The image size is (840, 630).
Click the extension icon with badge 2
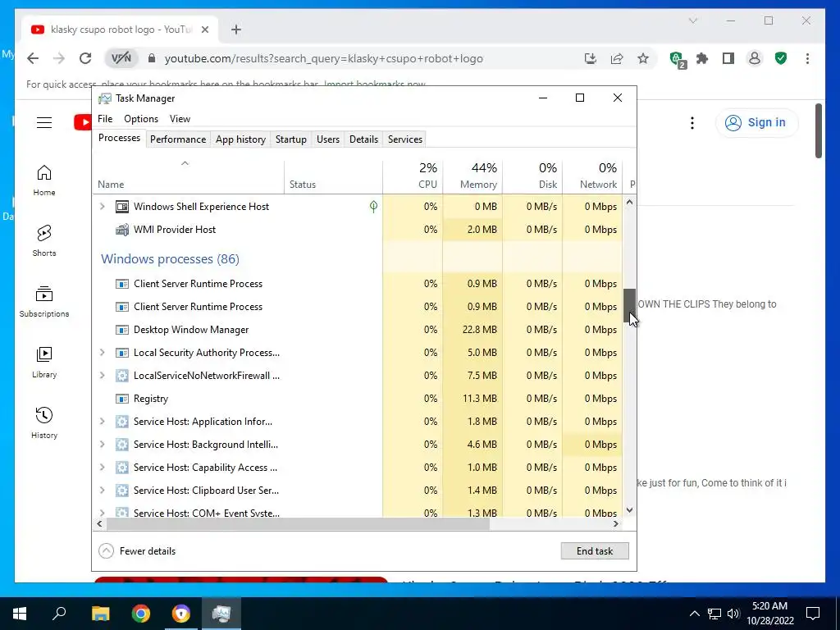click(x=678, y=59)
